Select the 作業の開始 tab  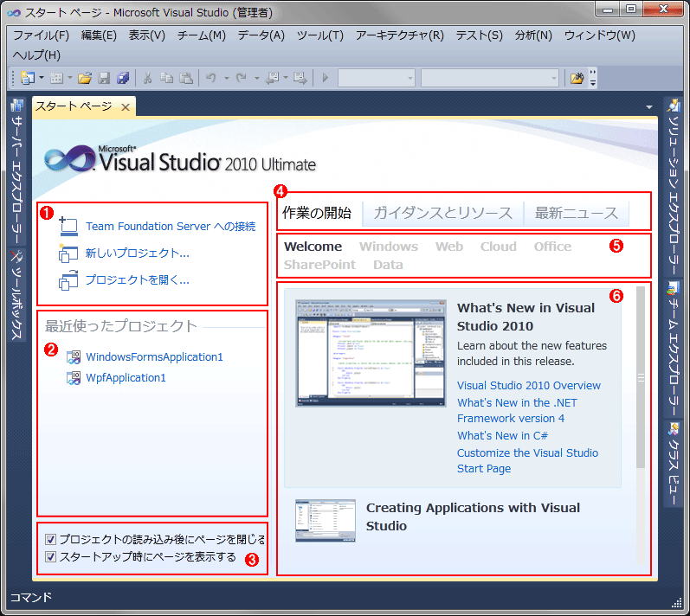click(x=317, y=213)
